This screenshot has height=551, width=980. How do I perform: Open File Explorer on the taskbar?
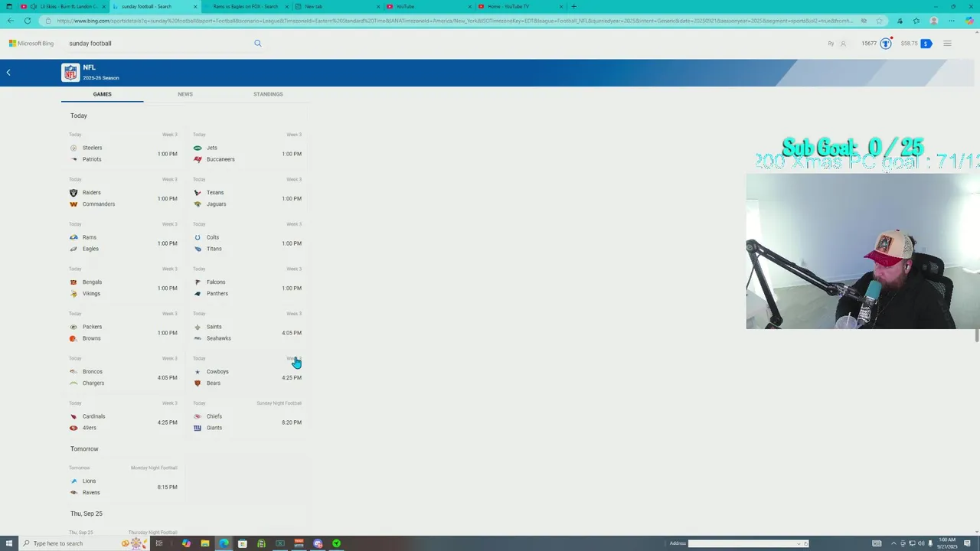tap(205, 543)
